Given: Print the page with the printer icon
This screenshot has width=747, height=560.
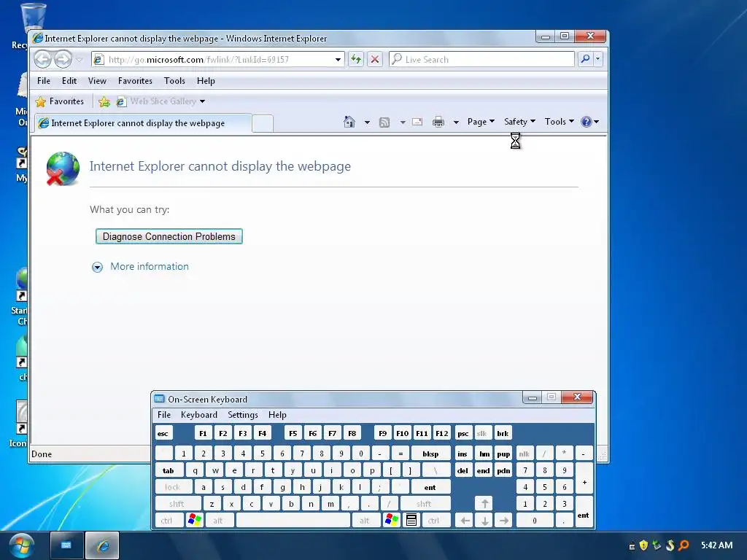Looking at the screenshot, I should 438,122.
